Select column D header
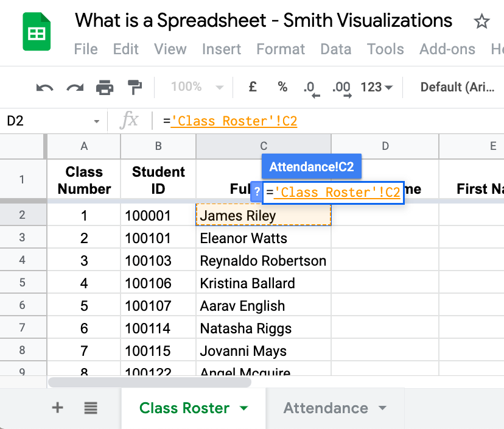This screenshot has width=504, height=429. click(385, 146)
